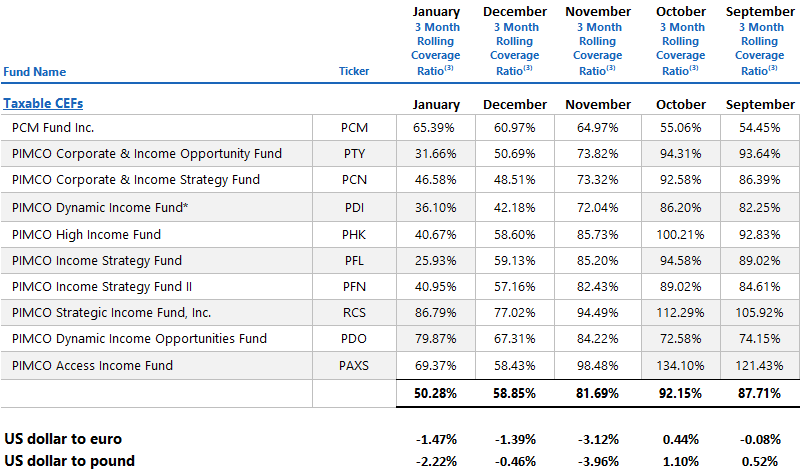
Task: Select the -3.96% November pound change
Action: click(x=597, y=461)
